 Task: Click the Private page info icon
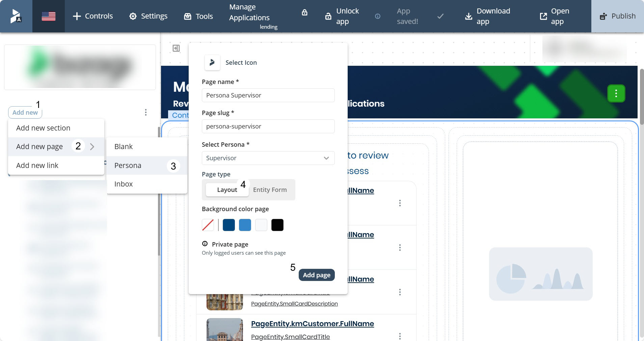coord(205,244)
